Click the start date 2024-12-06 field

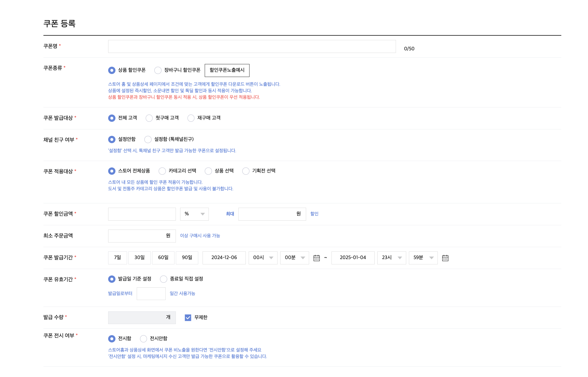click(224, 258)
